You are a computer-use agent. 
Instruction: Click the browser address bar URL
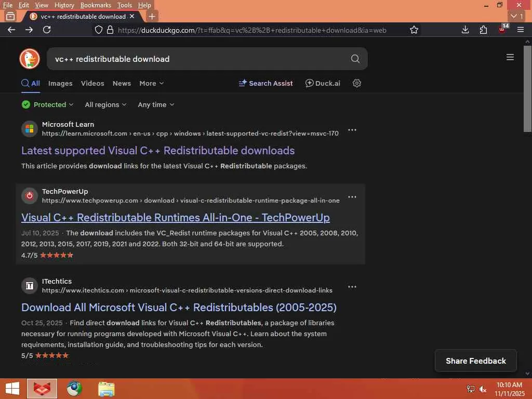252,30
